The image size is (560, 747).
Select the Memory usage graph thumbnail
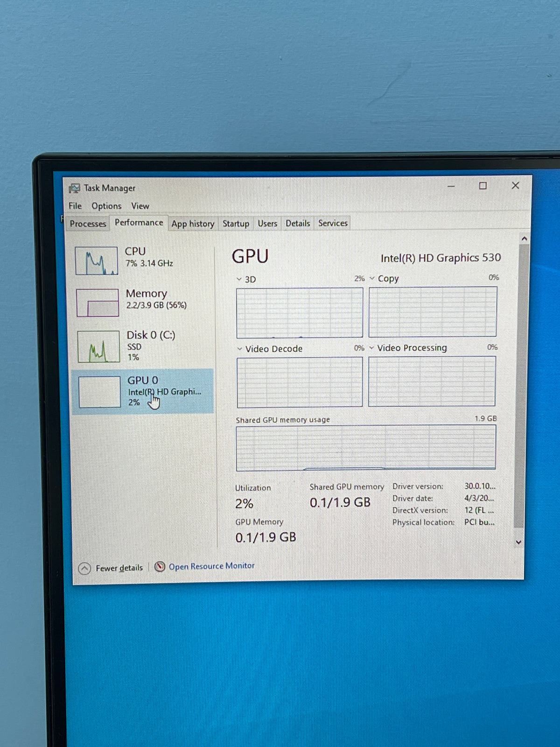(98, 303)
